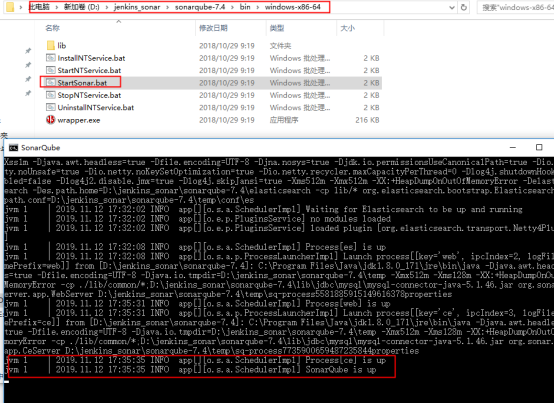Select the lib folder name
The width and height of the screenshot is (554, 403).
point(62,46)
